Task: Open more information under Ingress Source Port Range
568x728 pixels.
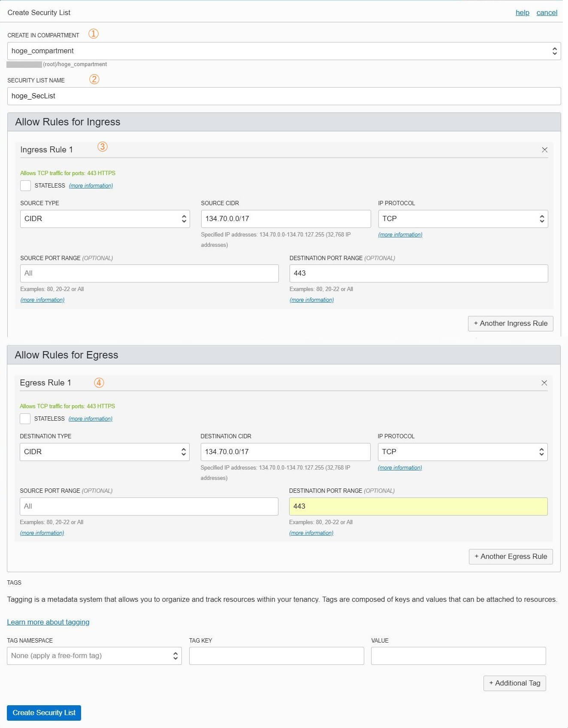Action: tap(42, 300)
